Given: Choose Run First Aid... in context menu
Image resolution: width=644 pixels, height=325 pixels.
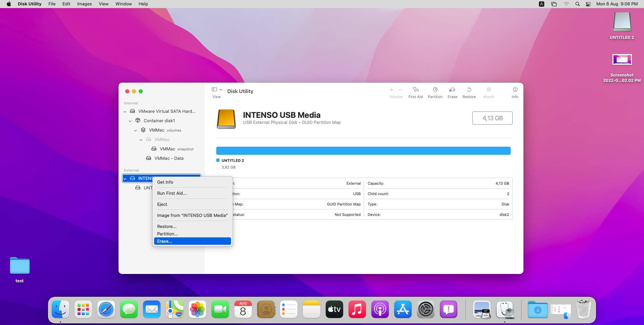Looking at the screenshot, I should (x=192, y=193).
